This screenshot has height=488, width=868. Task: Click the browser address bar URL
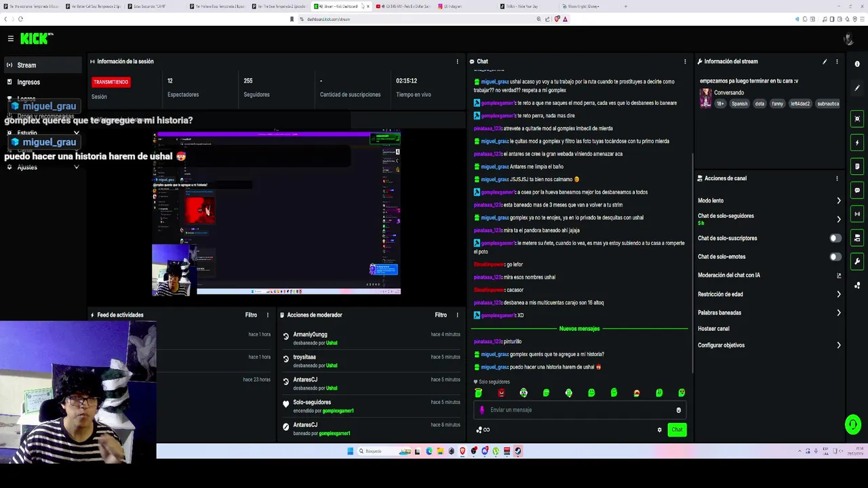pyautogui.click(x=328, y=19)
